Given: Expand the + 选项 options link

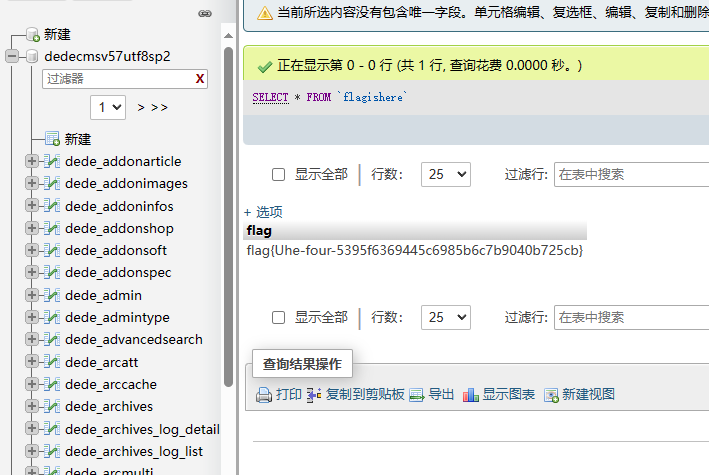Looking at the screenshot, I should 263,212.
